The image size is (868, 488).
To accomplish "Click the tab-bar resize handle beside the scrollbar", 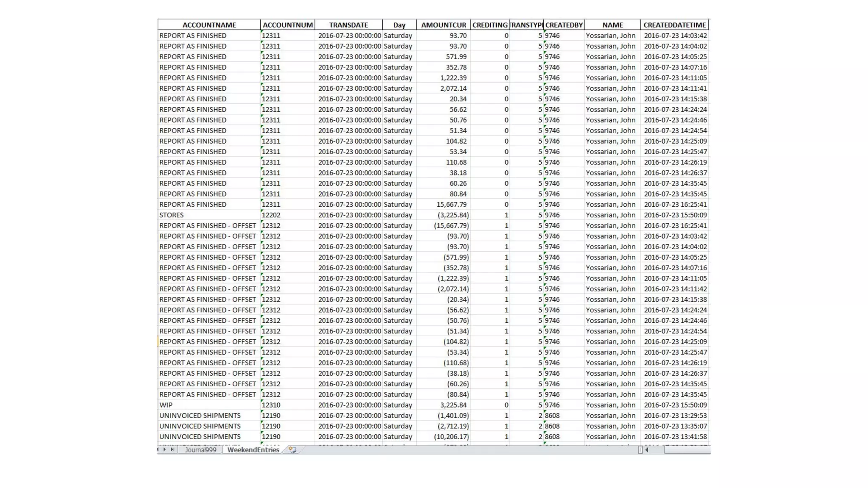I will pyautogui.click(x=640, y=450).
